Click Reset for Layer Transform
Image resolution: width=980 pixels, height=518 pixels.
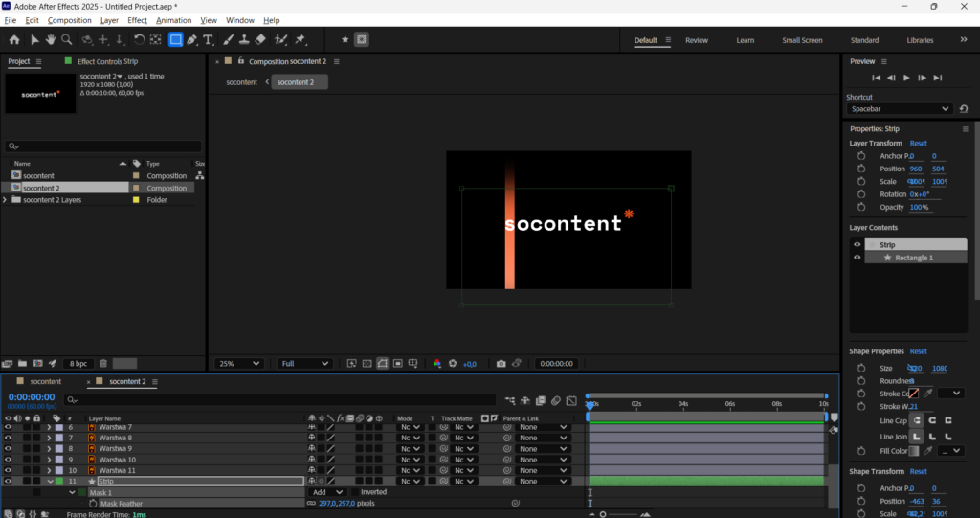918,144
